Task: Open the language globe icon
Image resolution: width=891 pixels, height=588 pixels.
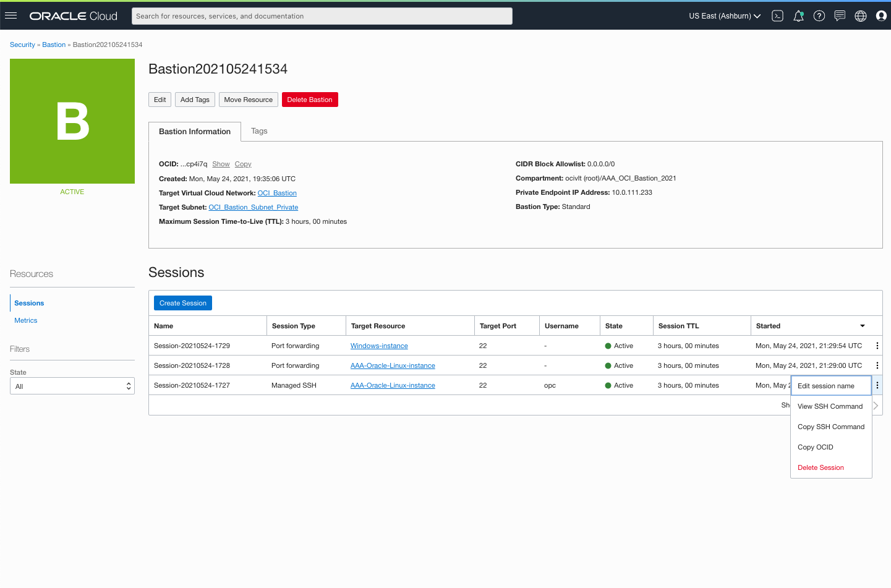Action: point(860,16)
